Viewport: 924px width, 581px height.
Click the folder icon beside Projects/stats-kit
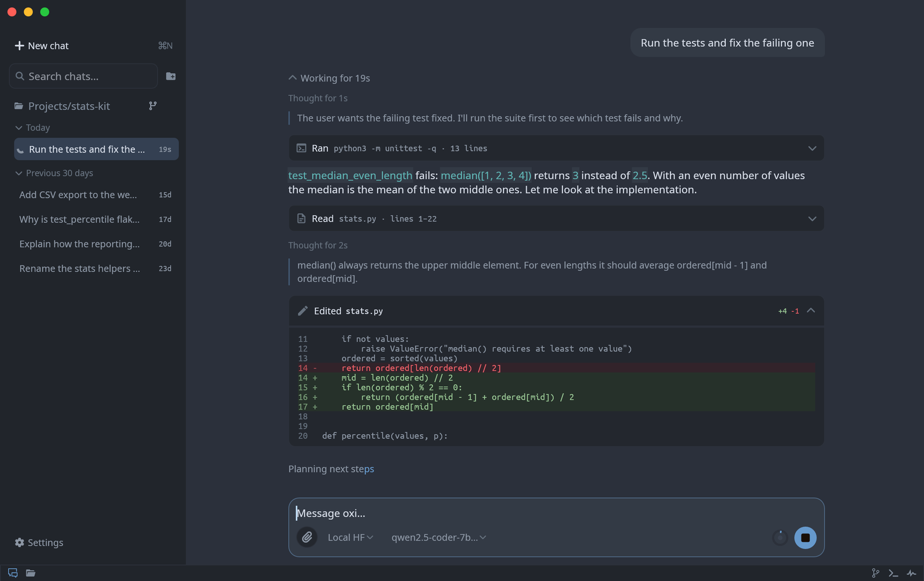pos(19,106)
